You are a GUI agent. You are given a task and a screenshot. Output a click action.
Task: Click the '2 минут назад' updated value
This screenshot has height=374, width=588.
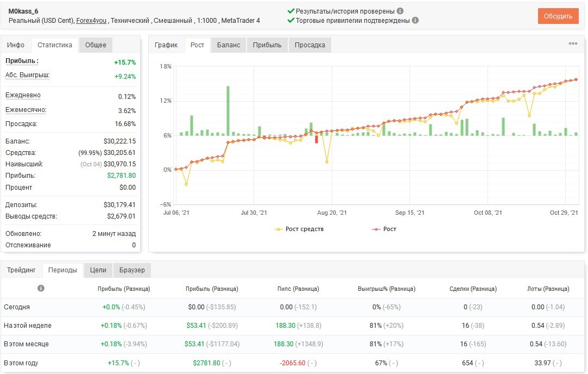(x=114, y=234)
